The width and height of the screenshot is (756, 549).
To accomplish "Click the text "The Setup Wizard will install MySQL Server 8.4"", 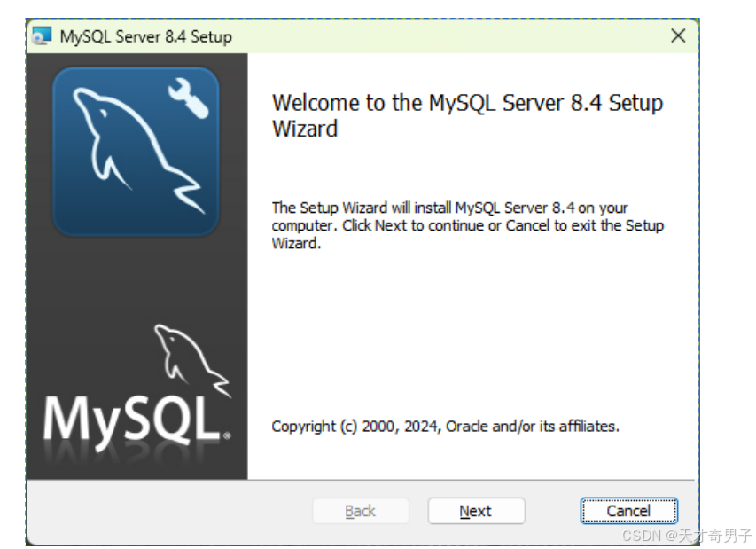I will (x=424, y=208).
